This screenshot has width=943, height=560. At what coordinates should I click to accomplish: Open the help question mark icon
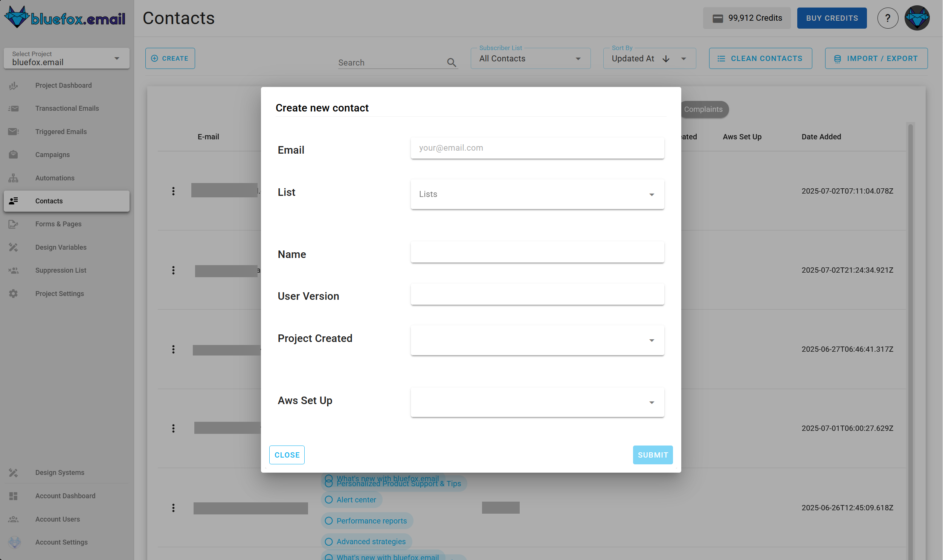pos(888,18)
